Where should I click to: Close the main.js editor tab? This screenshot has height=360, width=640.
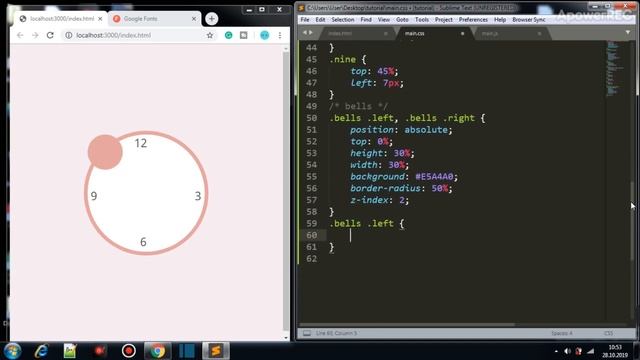point(539,33)
